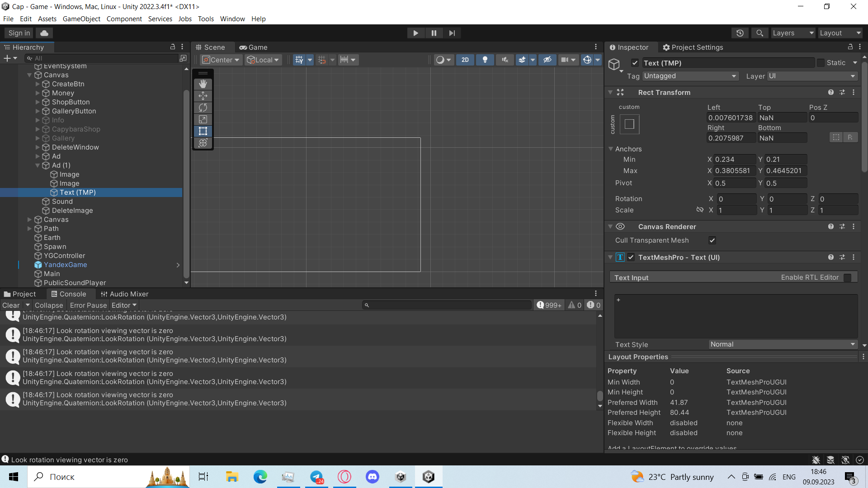Viewport: 868px width, 488px height.
Task: Click the Rotate tool in Scene toolbar
Action: coord(203,107)
